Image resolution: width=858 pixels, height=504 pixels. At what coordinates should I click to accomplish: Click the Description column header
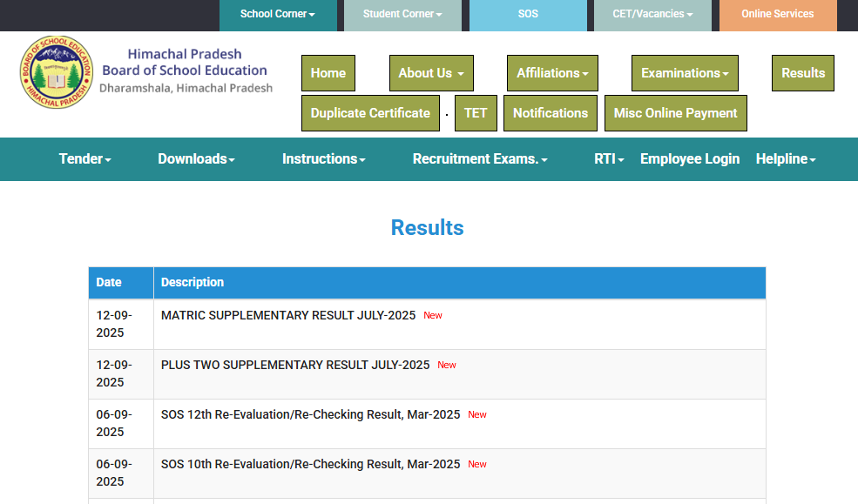(460, 283)
